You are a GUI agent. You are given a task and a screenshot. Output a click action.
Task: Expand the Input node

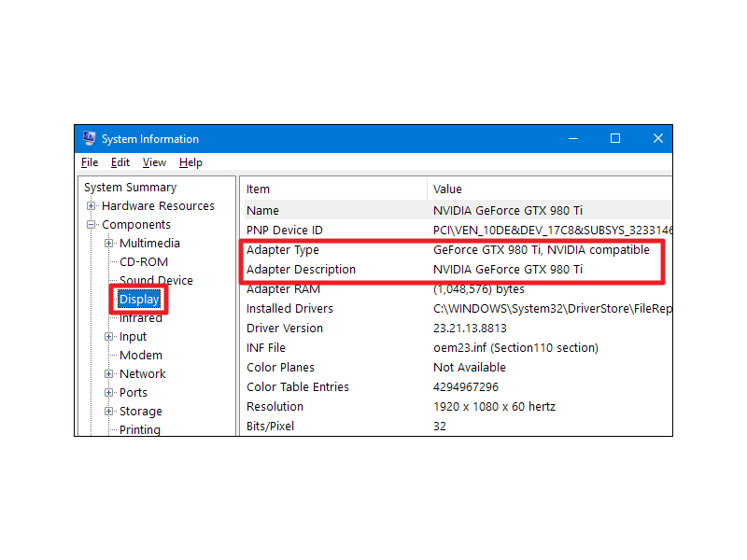tap(108, 337)
